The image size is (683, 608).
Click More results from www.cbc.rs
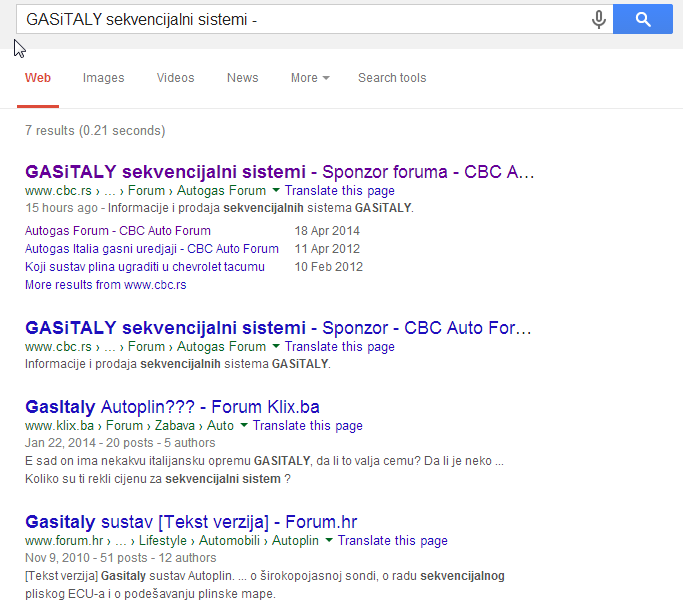105,285
